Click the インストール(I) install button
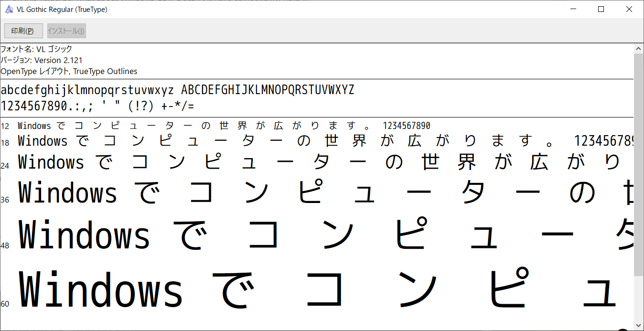Image resolution: width=644 pixels, height=331 pixels. tap(65, 31)
